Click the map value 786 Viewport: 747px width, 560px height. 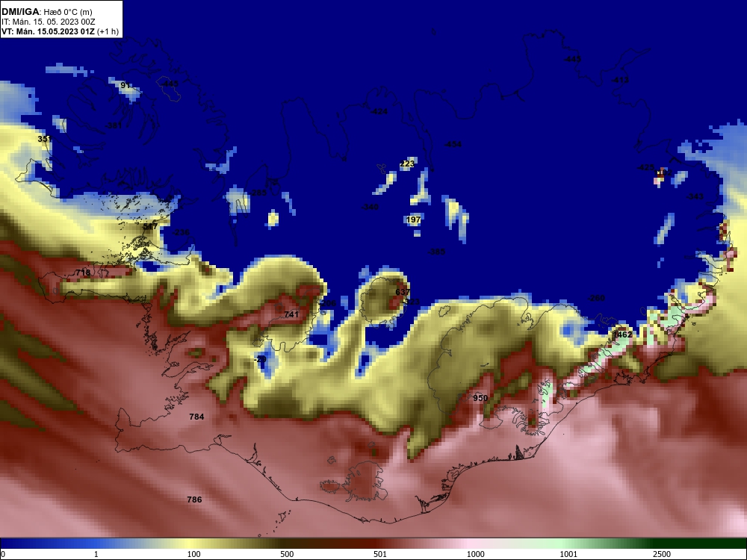coord(194,500)
